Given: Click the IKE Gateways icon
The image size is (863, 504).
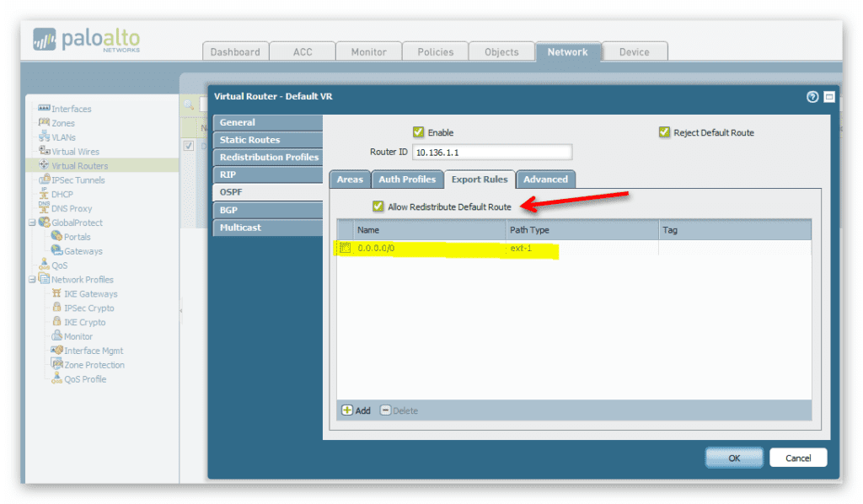Looking at the screenshot, I should (x=56, y=293).
